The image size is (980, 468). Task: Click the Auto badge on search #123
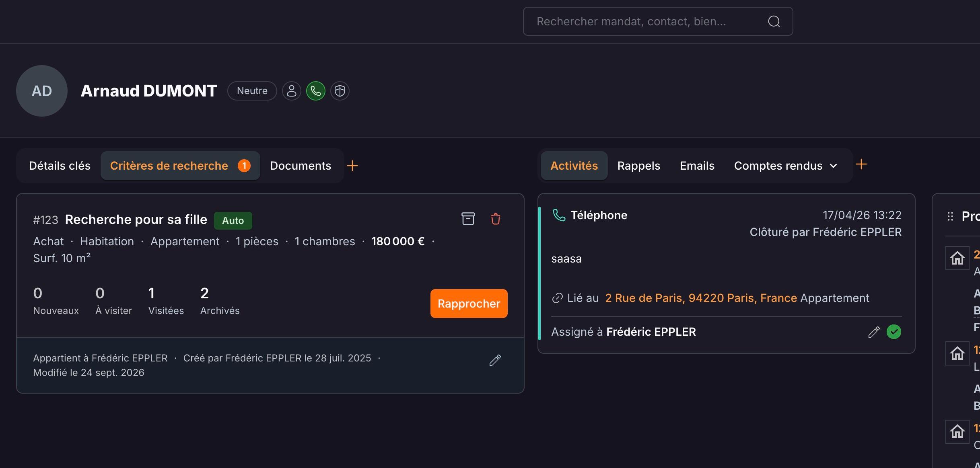tap(233, 220)
